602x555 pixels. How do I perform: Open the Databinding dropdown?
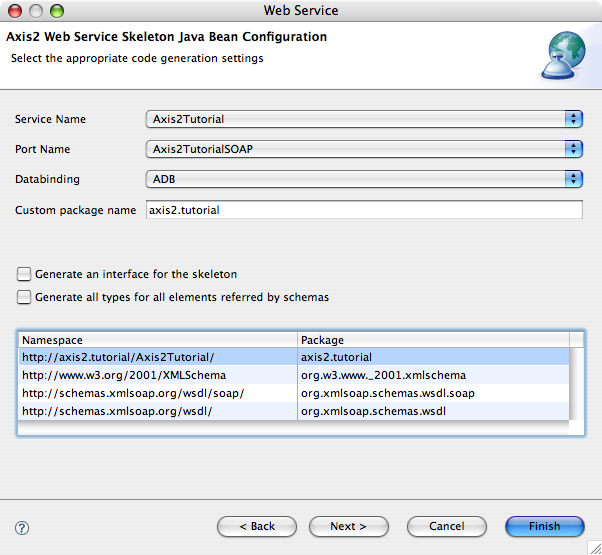click(x=364, y=179)
